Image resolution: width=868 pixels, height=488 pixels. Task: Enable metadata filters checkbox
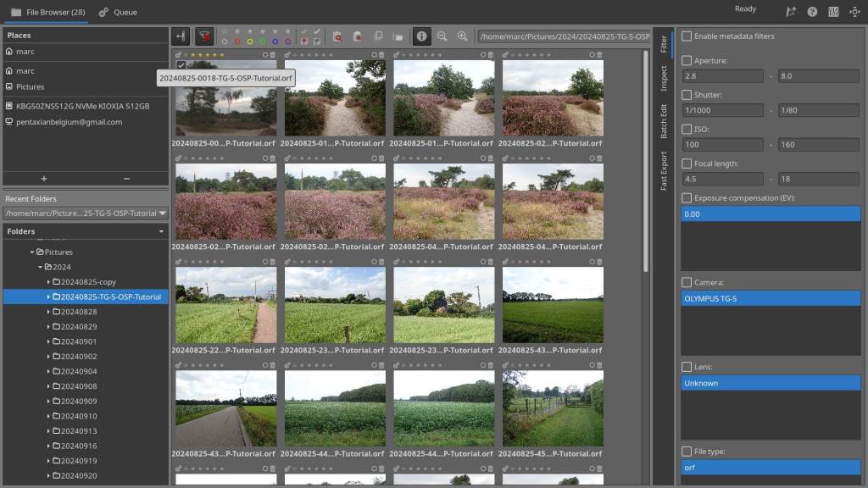(687, 36)
